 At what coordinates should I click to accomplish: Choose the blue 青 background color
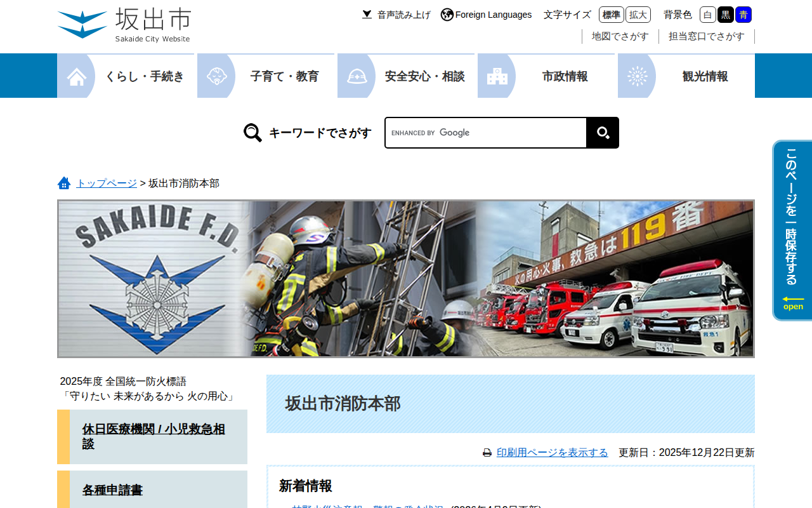click(743, 15)
